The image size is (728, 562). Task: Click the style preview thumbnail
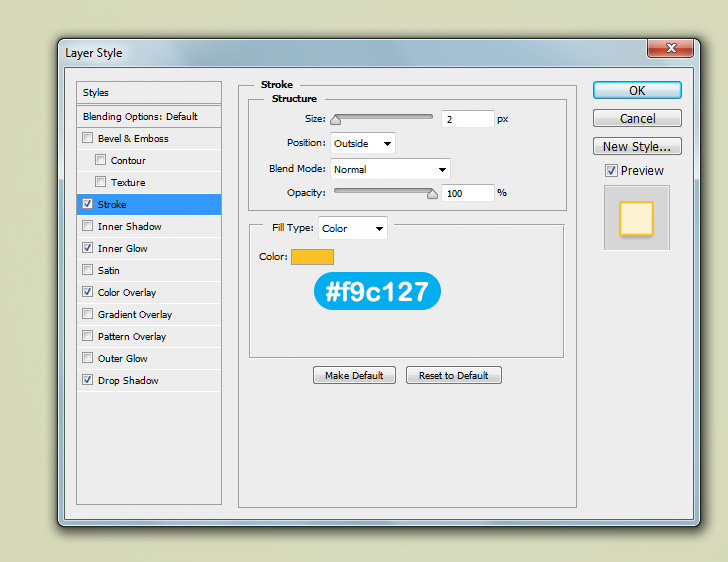pyautogui.click(x=637, y=218)
